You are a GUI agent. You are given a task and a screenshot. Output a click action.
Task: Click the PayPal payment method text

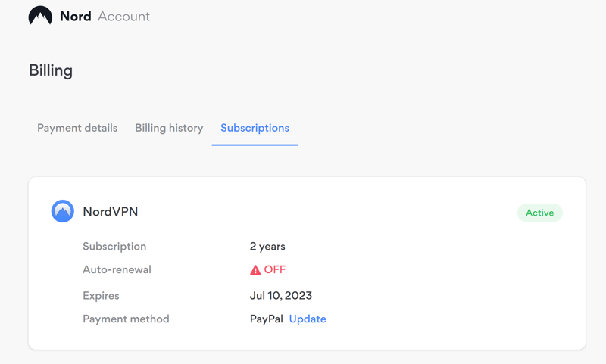coord(267,319)
